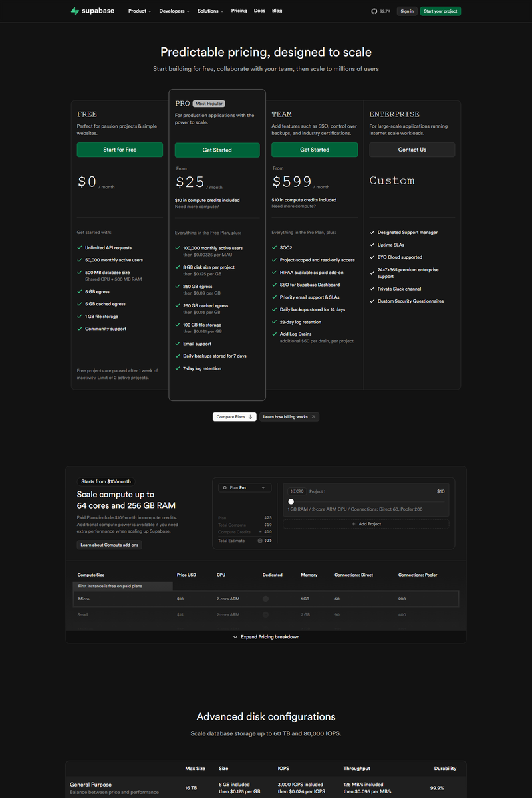This screenshot has width=532, height=798.
Task: Click the Compare Plans button
Action: 234,417
